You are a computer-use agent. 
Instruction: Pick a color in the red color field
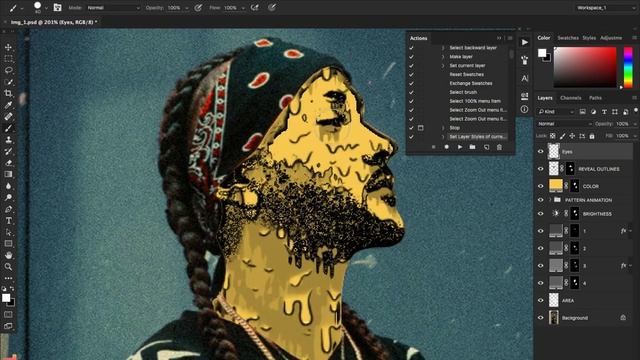tap(585, 67)
